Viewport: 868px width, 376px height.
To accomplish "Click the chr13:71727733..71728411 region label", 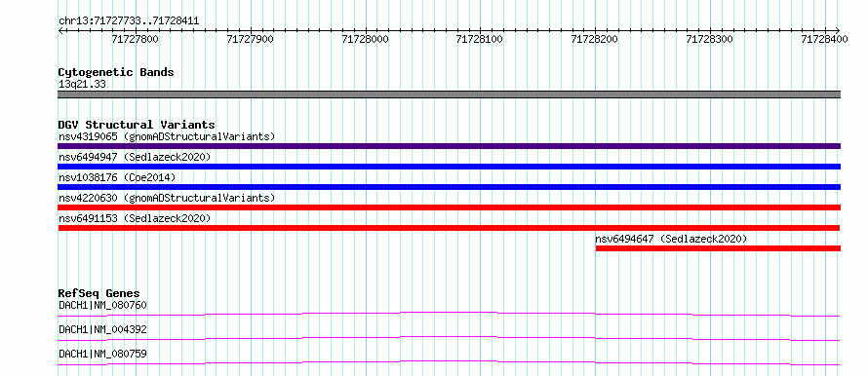I will tap(129, 21).
